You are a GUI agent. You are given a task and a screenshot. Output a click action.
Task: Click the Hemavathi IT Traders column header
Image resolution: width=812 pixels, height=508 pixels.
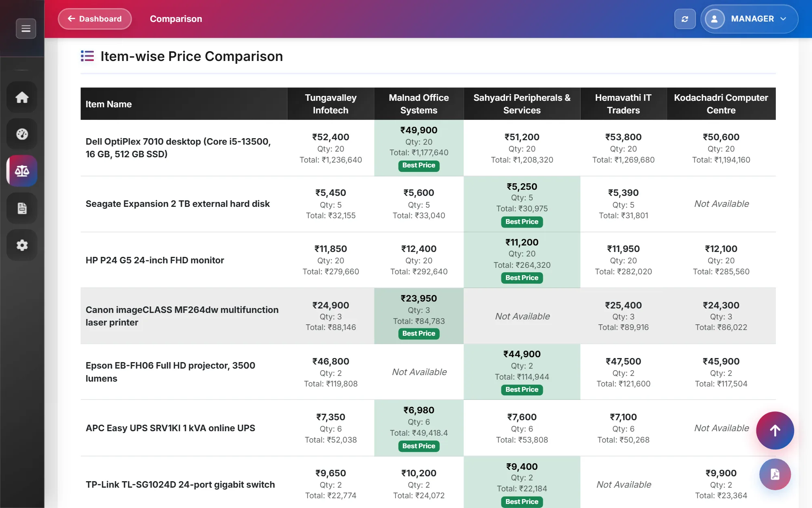pos(623,104)
